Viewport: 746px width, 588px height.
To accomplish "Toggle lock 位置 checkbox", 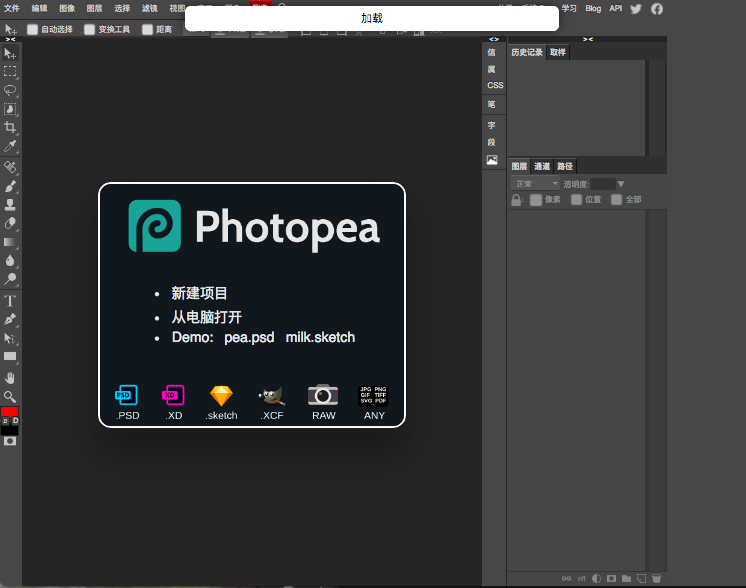I will tap(576, 199).
